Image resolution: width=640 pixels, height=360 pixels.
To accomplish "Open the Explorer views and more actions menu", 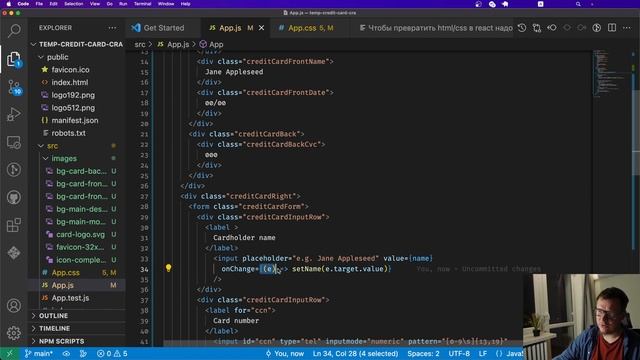I will [x=112, y=28].
